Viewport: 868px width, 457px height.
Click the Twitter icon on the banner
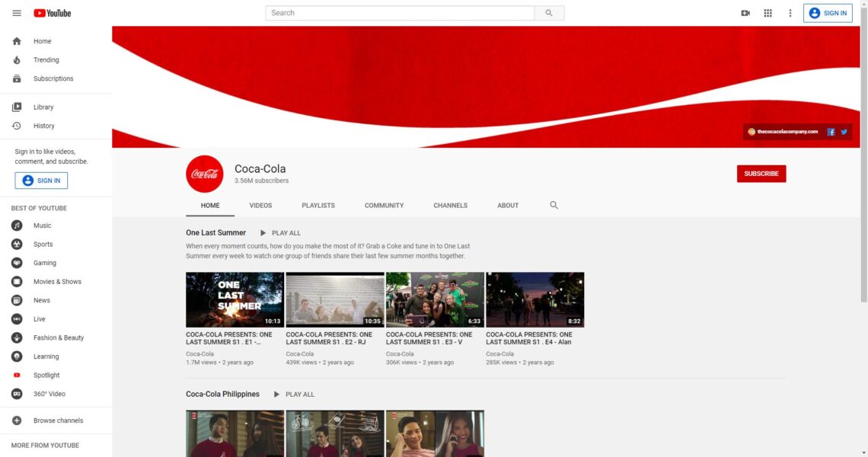(x=844, y=131)
